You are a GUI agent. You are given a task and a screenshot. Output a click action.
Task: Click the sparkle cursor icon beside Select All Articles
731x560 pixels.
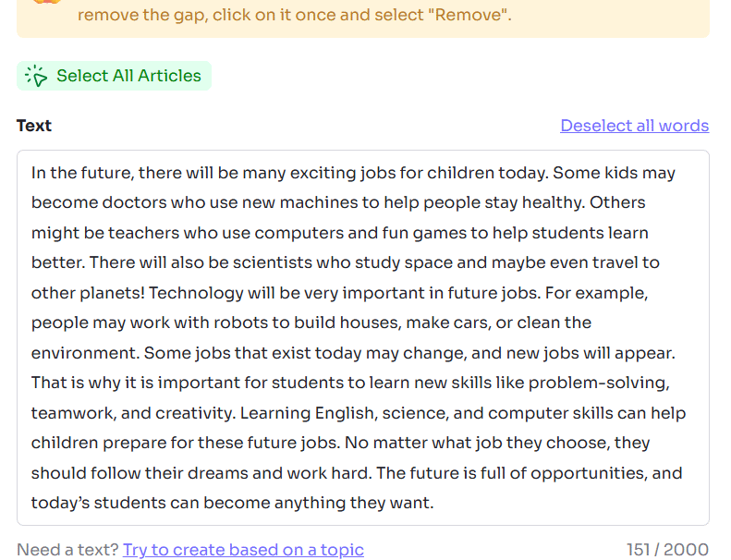(x=36, y=76)
